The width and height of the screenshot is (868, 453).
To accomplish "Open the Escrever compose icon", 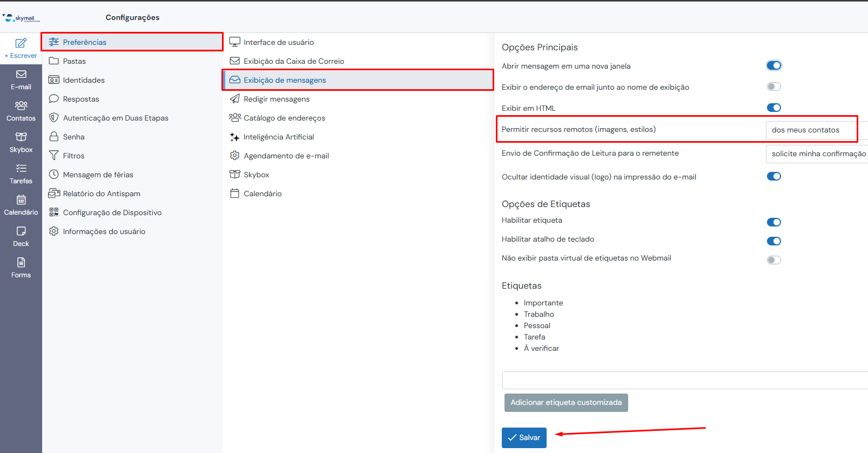I will pos(21,43).
